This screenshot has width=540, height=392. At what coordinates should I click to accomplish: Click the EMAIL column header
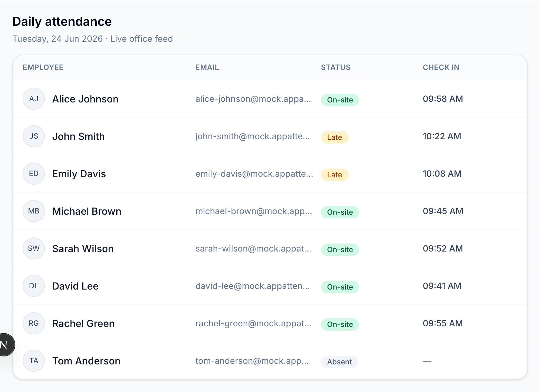[x=207, y=67]
